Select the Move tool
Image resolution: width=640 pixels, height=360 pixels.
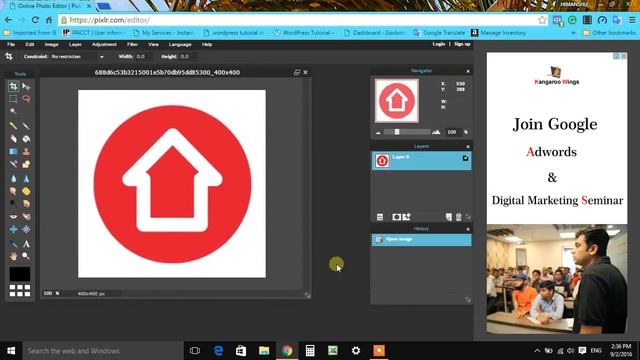click(26, 86)
